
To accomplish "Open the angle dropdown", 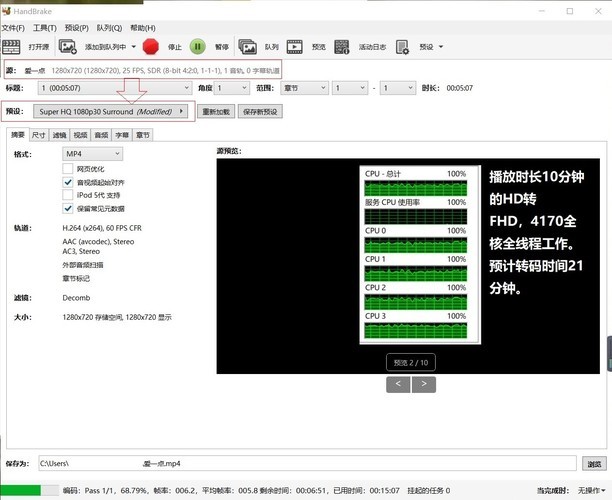I will click(232, 88).
